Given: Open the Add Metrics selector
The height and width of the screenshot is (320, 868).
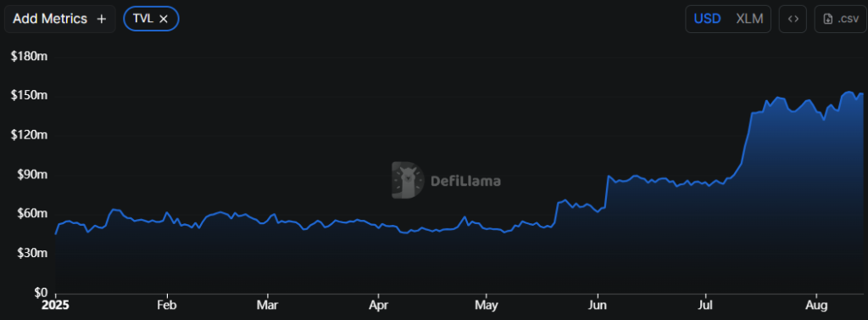Looking at the screenshot, I should point(60,19).
